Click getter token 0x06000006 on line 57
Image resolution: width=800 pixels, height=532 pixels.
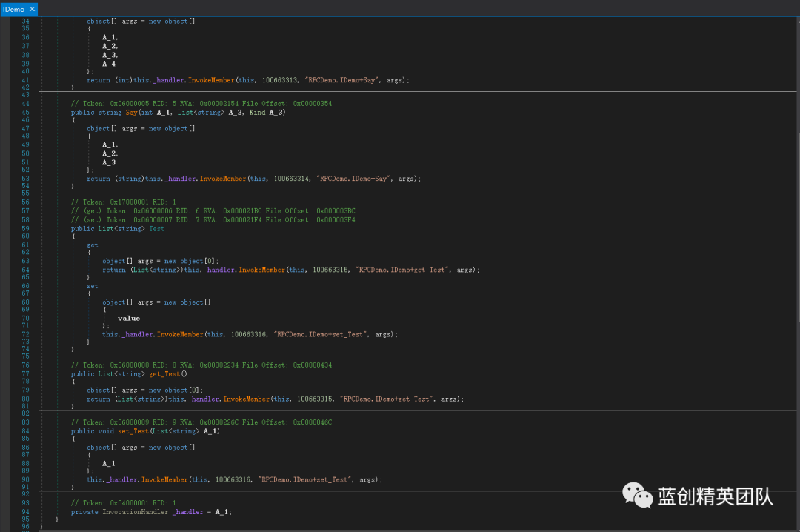[153, 211]
